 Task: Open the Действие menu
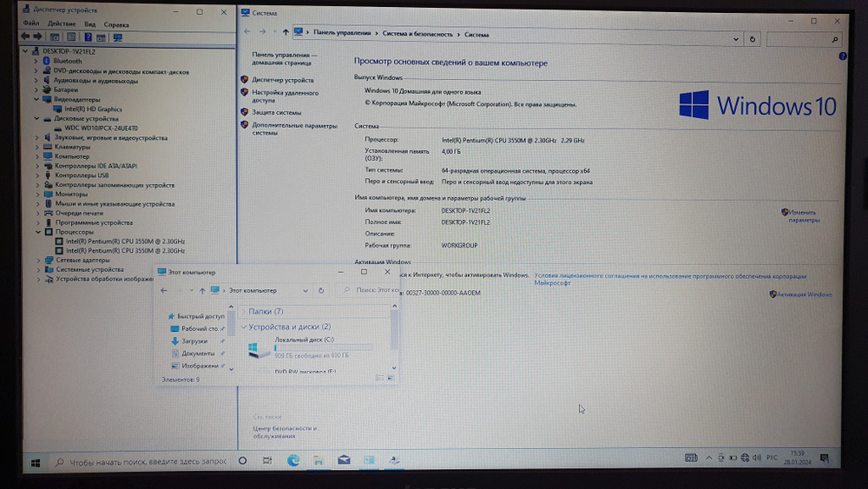point(62,23)
